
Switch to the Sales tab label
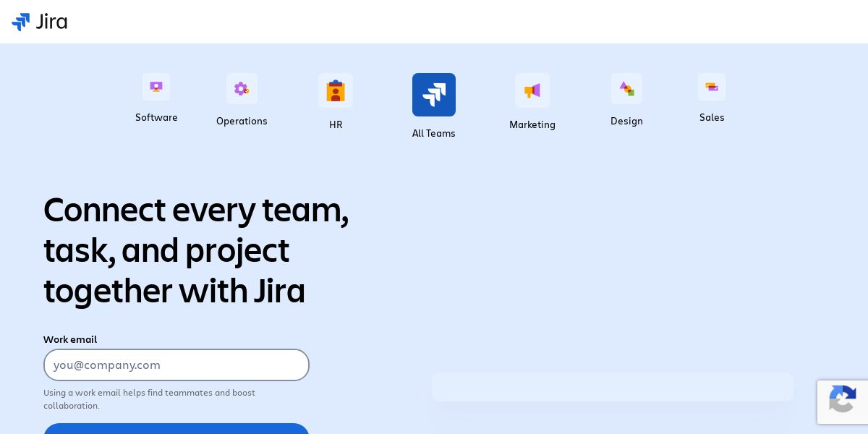[x=712, y=117]
